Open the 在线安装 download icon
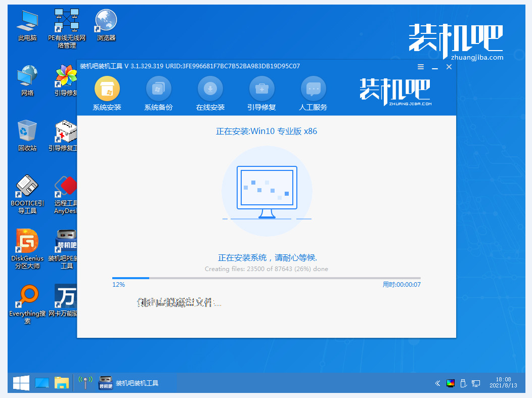 click(210, 90)
